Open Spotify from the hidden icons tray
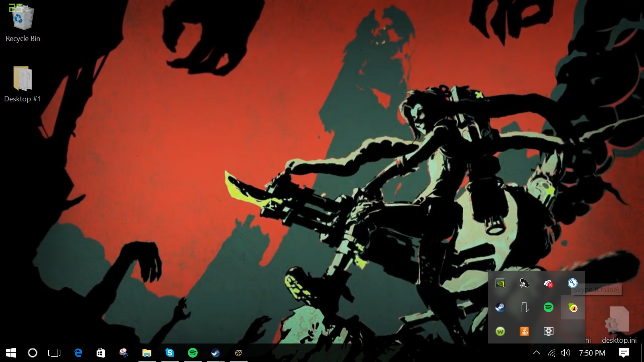This screenshot has height=362, width=644. click(548, 307)
